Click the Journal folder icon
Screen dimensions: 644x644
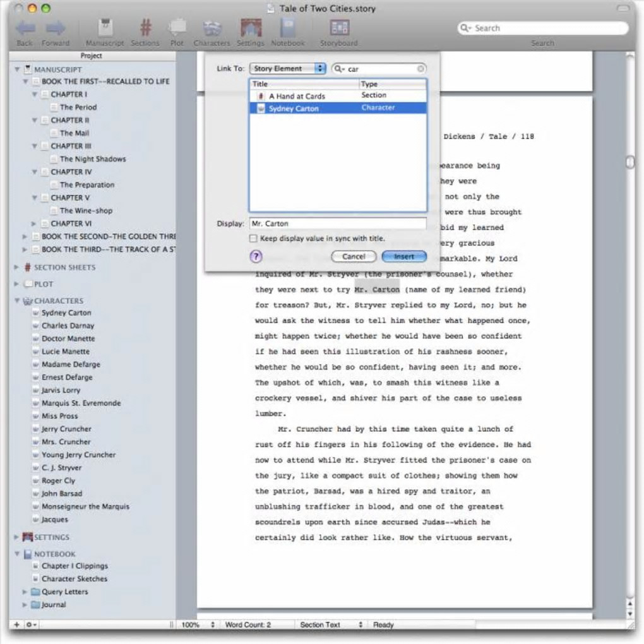pos(36,605)
